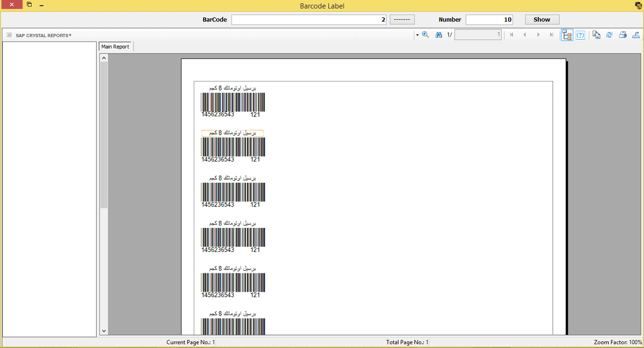Select the Main Report tab

pyautogui.click(x=115, y=47)
